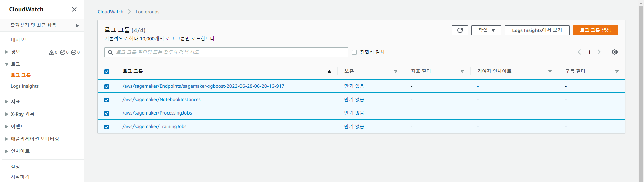Expand the 이벤트 events section
This screenshot has width=644, height=182.
coord(7,127)
